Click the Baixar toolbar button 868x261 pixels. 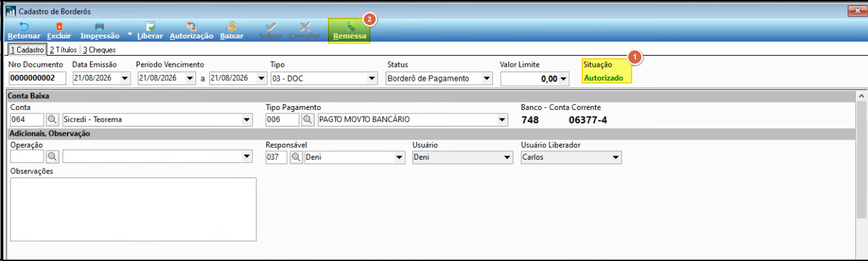(232, 31)
